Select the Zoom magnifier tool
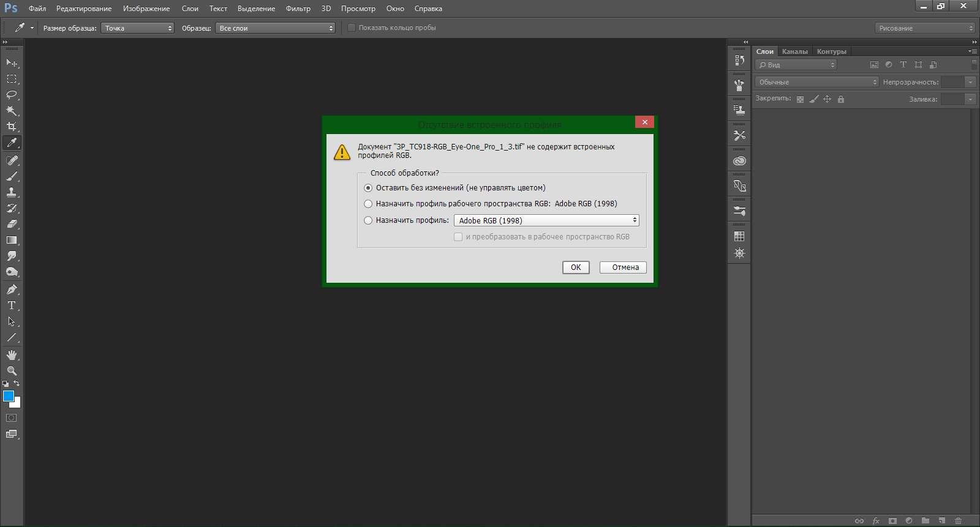 [x=12, y=371]
